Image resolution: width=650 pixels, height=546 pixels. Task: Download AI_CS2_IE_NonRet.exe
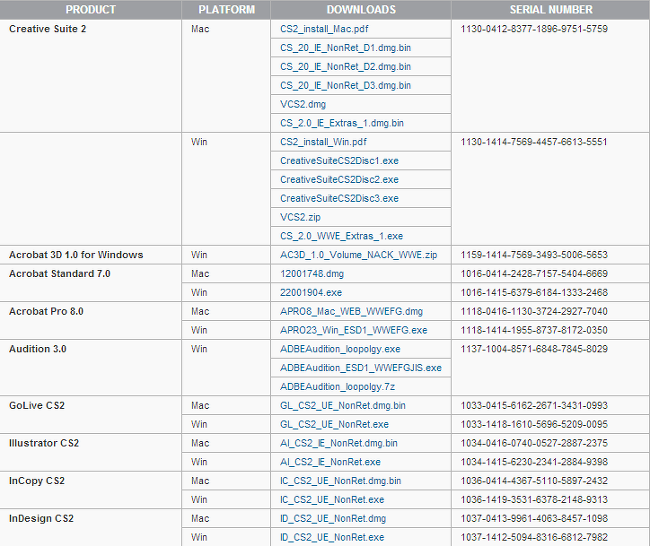pos(330,462)
